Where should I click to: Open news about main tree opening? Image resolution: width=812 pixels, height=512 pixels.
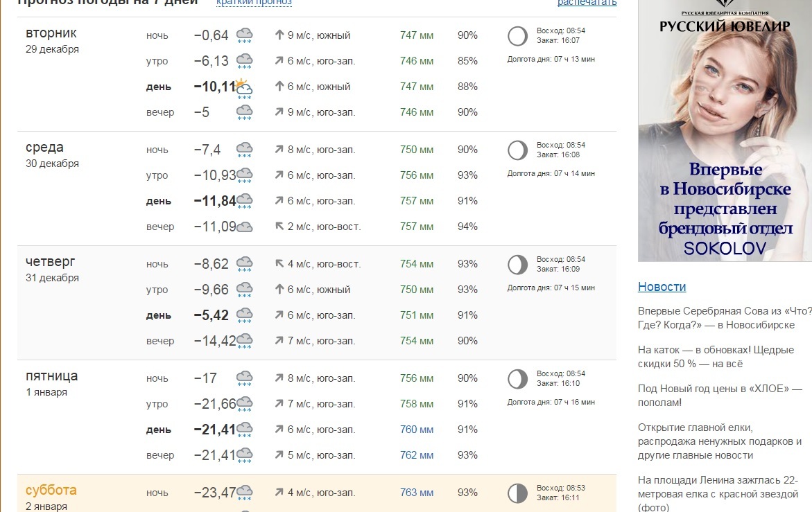[x=719, y=441]
